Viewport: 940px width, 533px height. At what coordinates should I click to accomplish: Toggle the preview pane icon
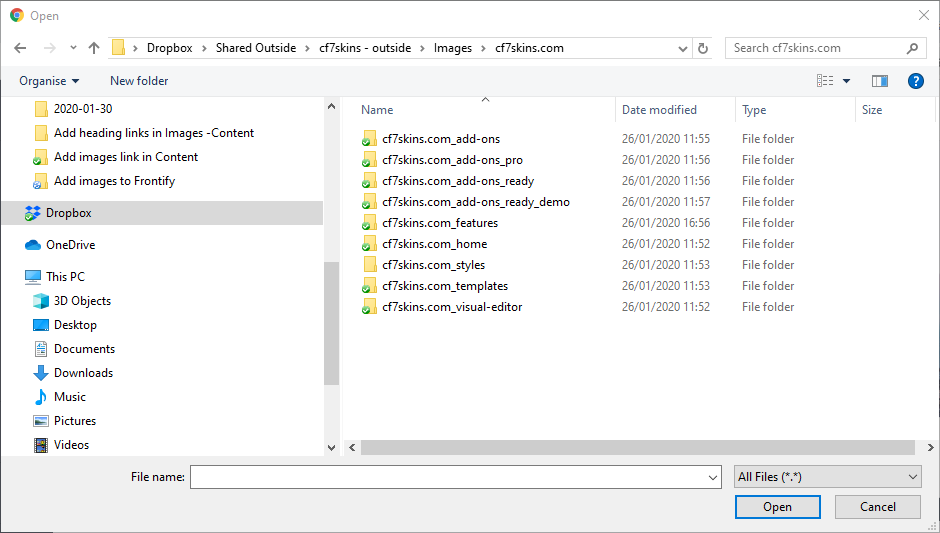[880, 81]
